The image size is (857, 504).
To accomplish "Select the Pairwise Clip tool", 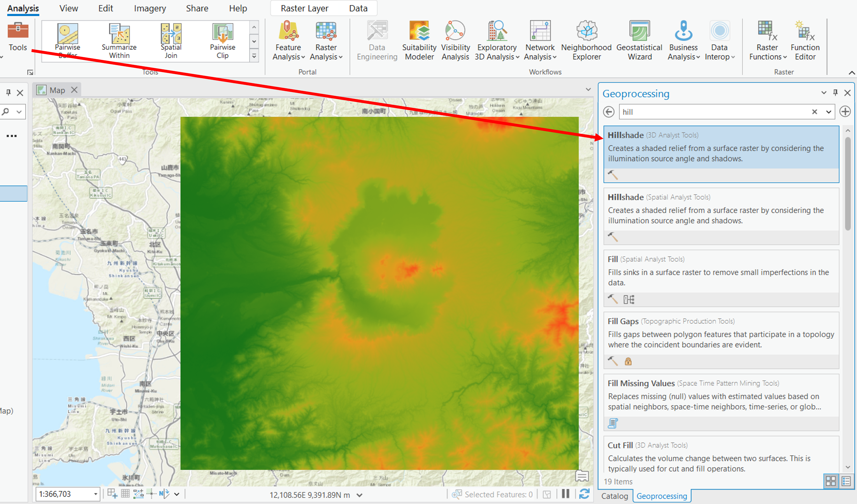I will pos(223,41).
